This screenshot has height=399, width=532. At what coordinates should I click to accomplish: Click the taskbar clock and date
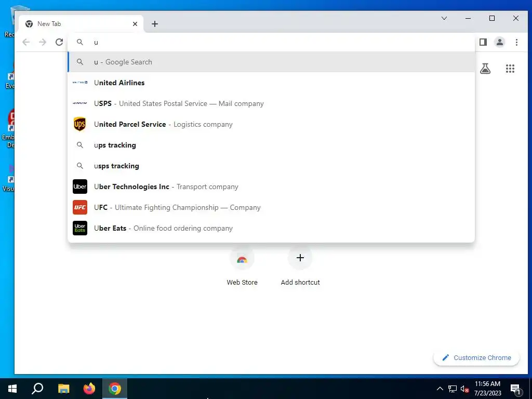(x=487, y=389)
